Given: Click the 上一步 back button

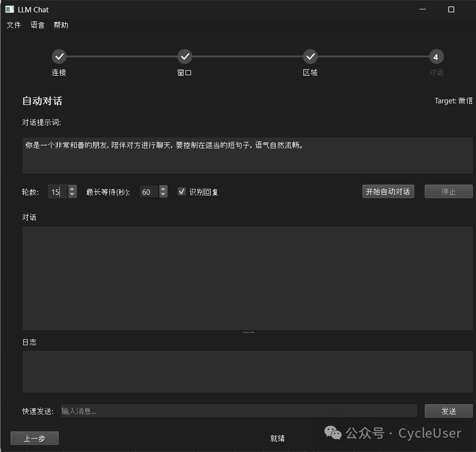Looking at the screenshot, I should click(x=34, y=438).
